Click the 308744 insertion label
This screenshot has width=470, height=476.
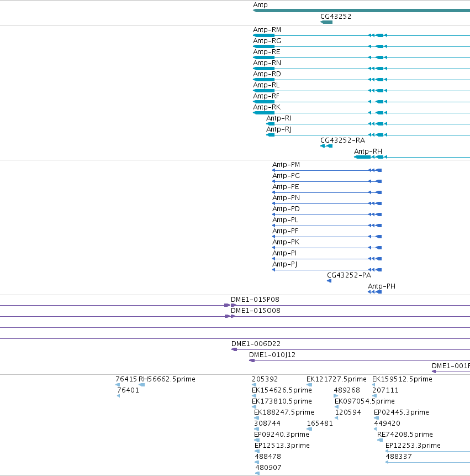tap(267, 423)
